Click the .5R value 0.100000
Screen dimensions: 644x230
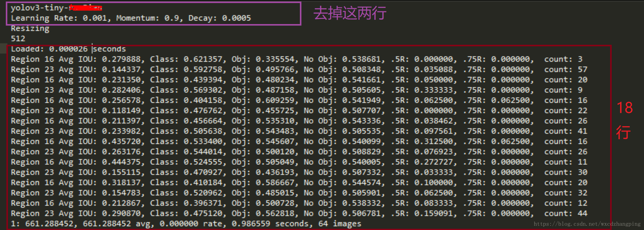click(x=434, y=183)
